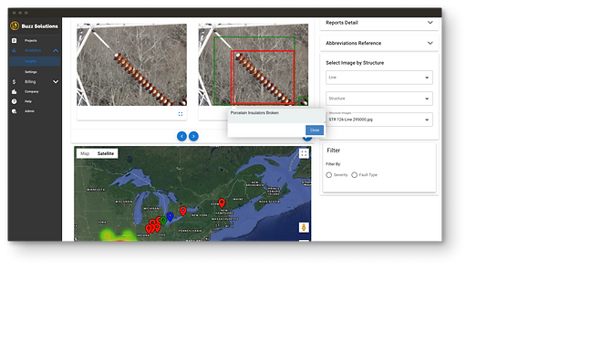
Task: Switch map to Satellite view
Action: tap(106, 153)
